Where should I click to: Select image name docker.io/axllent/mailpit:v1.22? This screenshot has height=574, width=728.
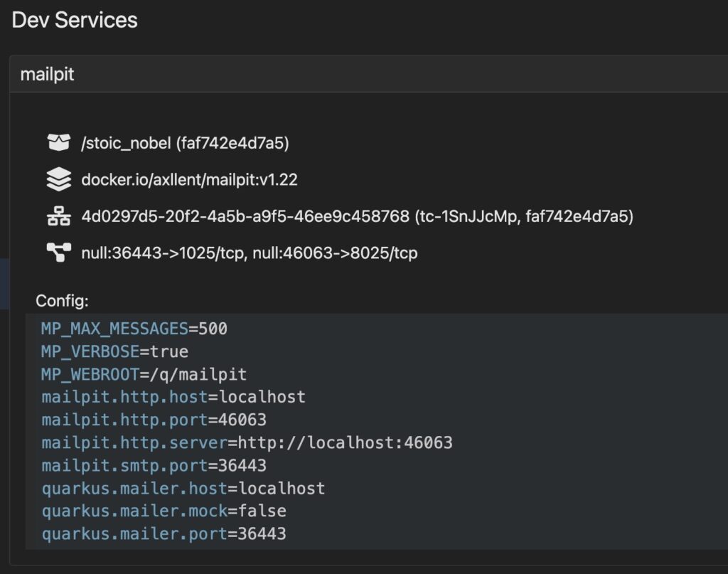pos(189,180)
